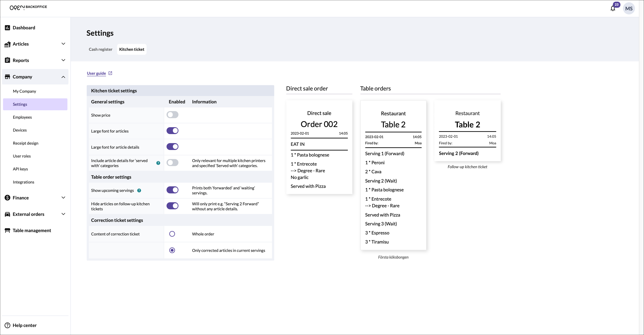Open the User guide link
The height and width of the screenshot is (335, 644).
[96, 73]
